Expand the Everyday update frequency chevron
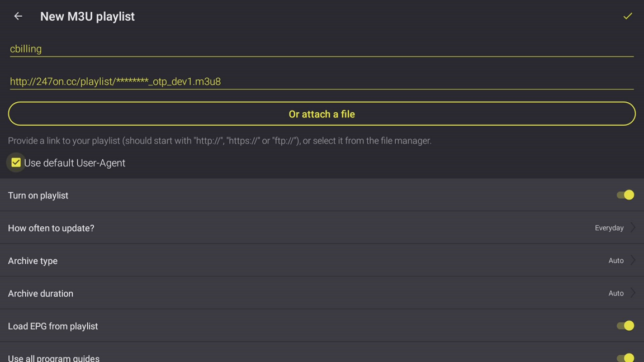This screenshot has width=644, height=362. click(x=633, y=228)
